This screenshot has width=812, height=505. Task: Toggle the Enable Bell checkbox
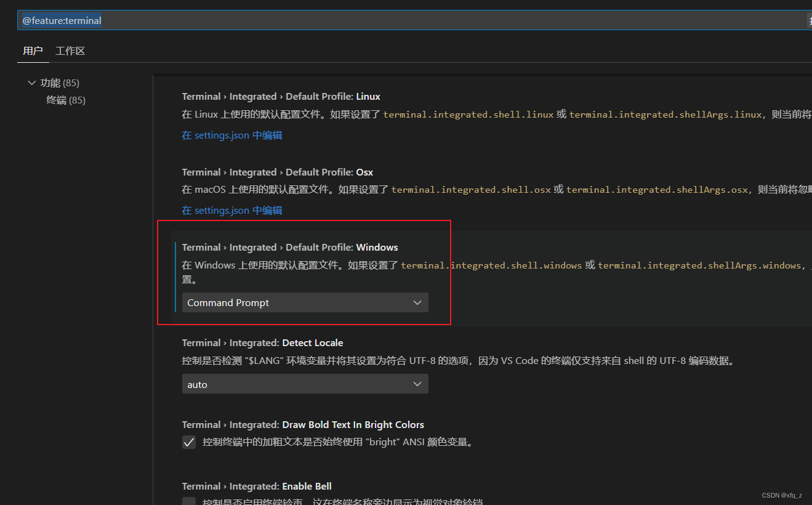(189, 501)
